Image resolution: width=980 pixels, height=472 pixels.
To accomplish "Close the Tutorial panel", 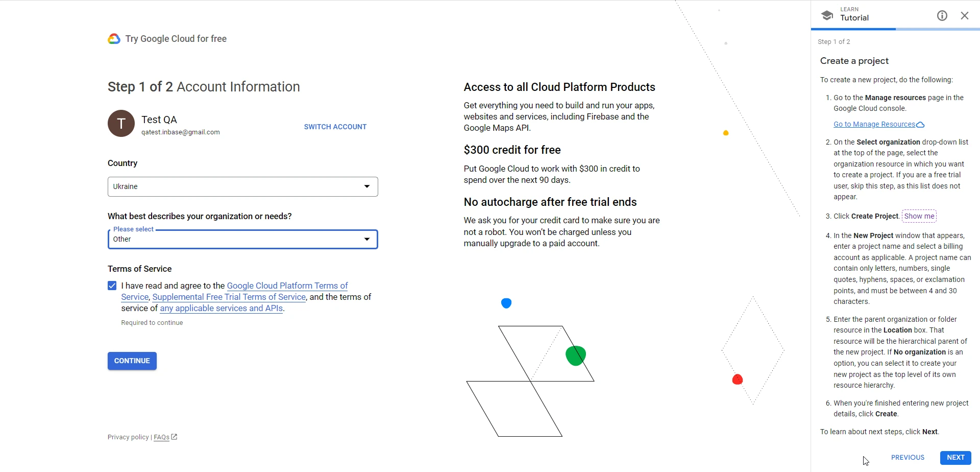I will [x=965, y=16].
